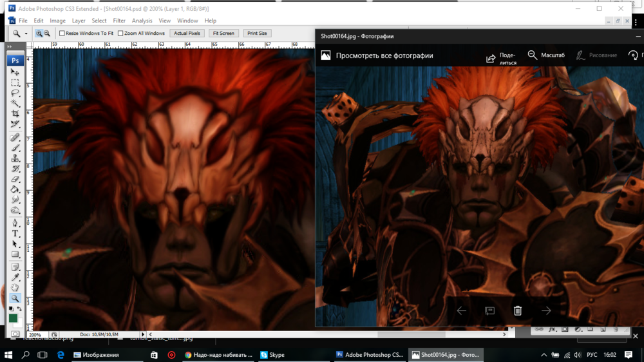Click the green foreground color swatch
This screenshot has width=644, height=362.
tap(13, 318)
